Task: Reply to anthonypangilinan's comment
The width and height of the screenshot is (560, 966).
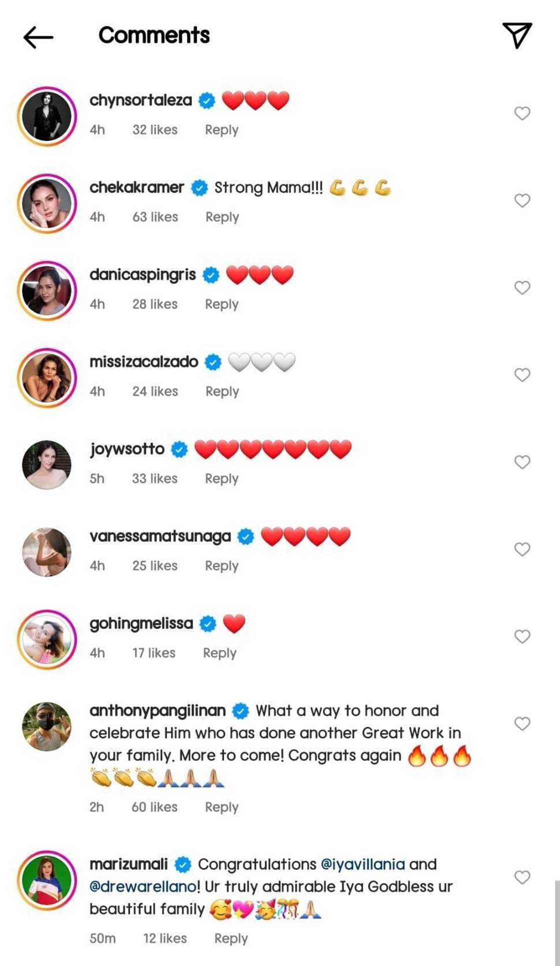Action: pos(221,807)
